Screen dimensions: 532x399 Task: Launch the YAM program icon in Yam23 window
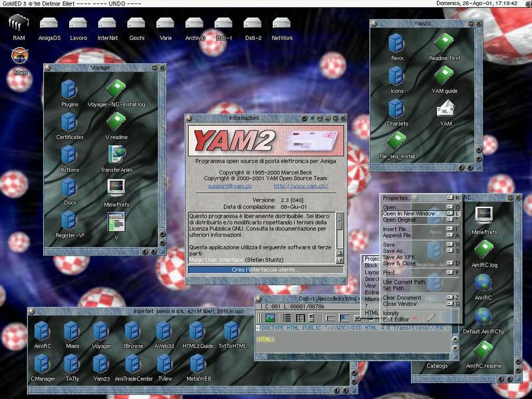point(446,108)
